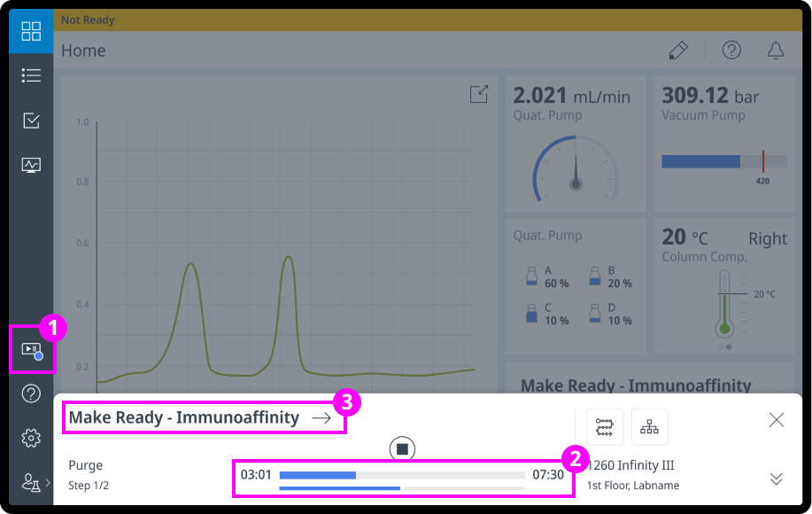812x514 pixels.
Task: Expand the user menu in sidebar
Action: [34, 482]
